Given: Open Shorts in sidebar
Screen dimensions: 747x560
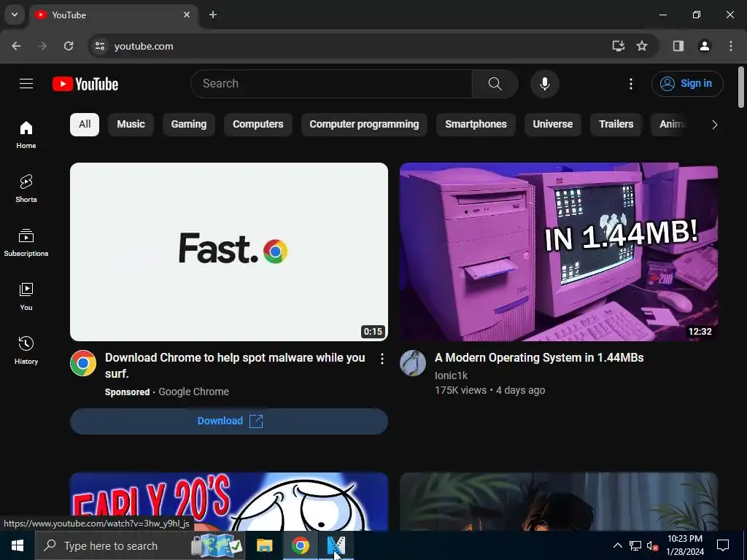Looking at the screenshot, I should (26, 189).
